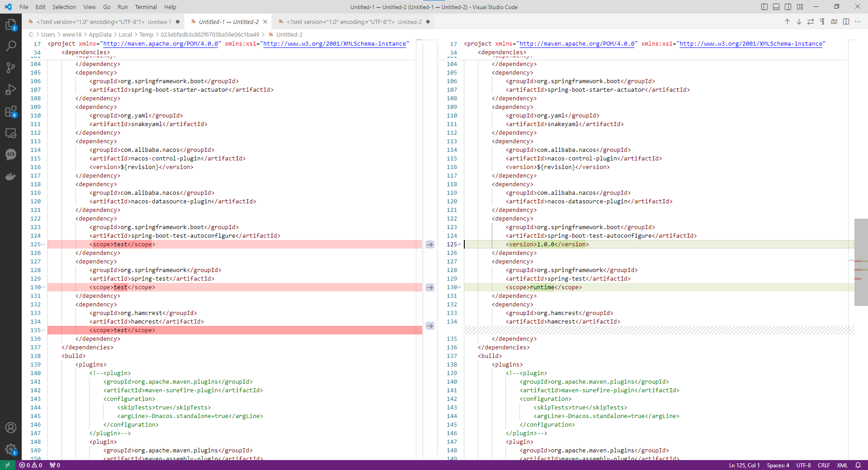Toggle the primary side bar layout button

[x=764, y=7]
